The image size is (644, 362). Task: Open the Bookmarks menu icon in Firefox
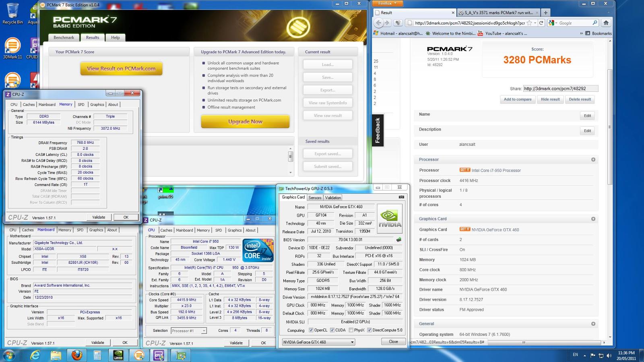pyautogui.click(x=588, y=33)
